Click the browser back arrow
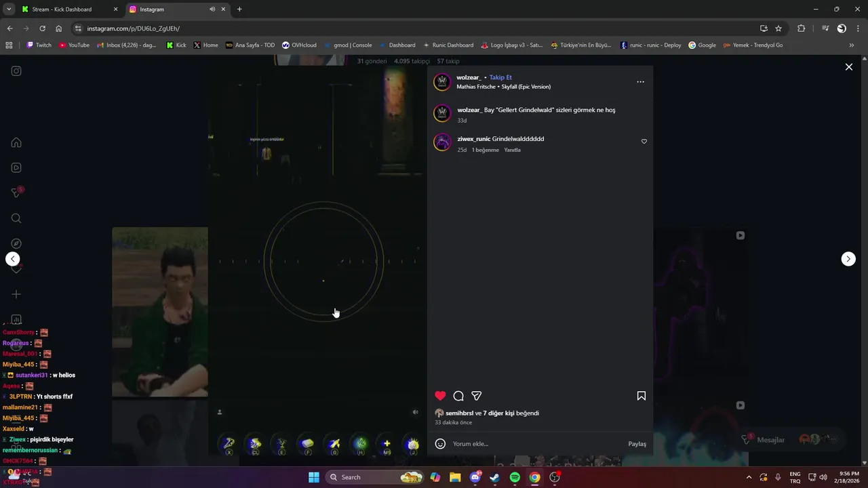Image resolution: width=868 pixels, height=488 pixels. (9, 28)
